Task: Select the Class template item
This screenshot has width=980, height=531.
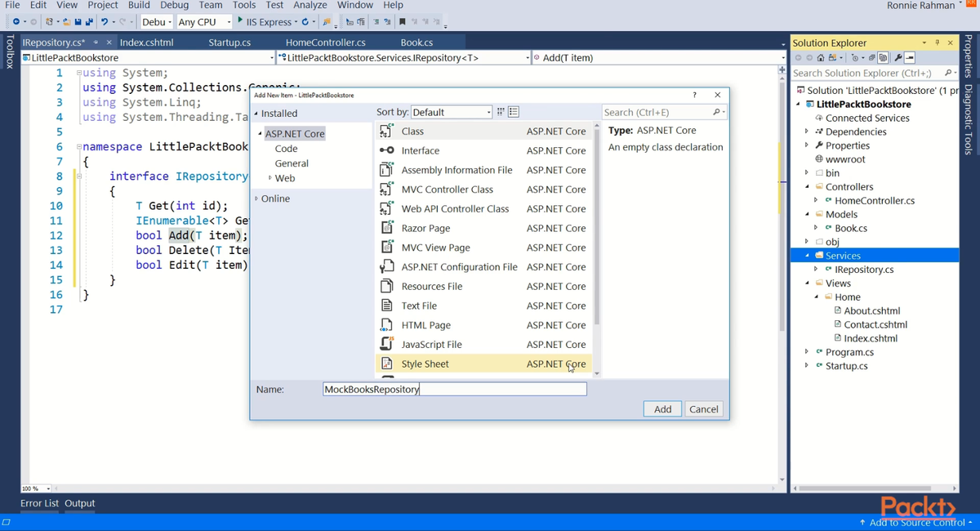Action: 485,131
